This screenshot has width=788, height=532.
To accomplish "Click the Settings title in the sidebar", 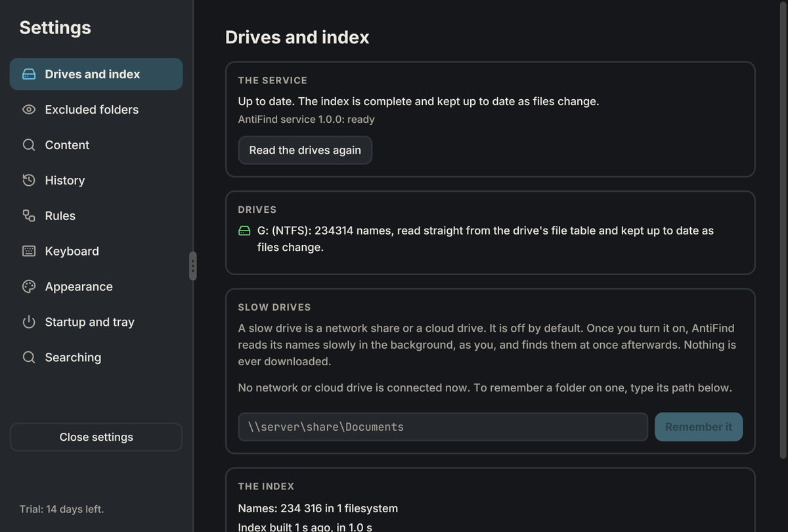I will click(55, 28).
